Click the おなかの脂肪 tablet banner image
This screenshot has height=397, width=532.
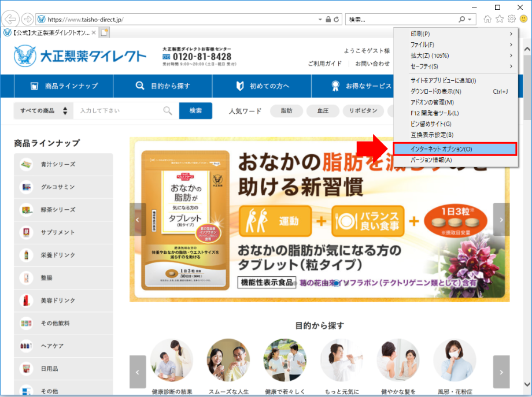[x=320, y=220]
